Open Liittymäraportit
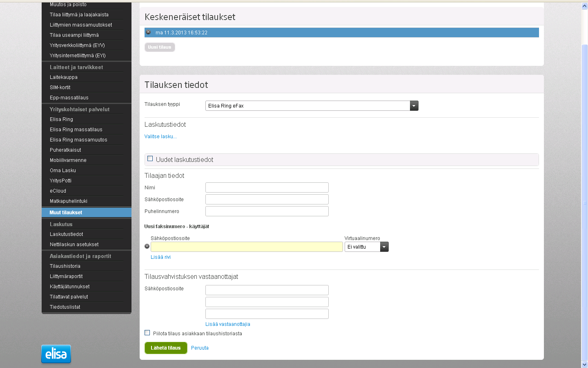The height and width of the screenshot is (368, 588). (66, 276)
